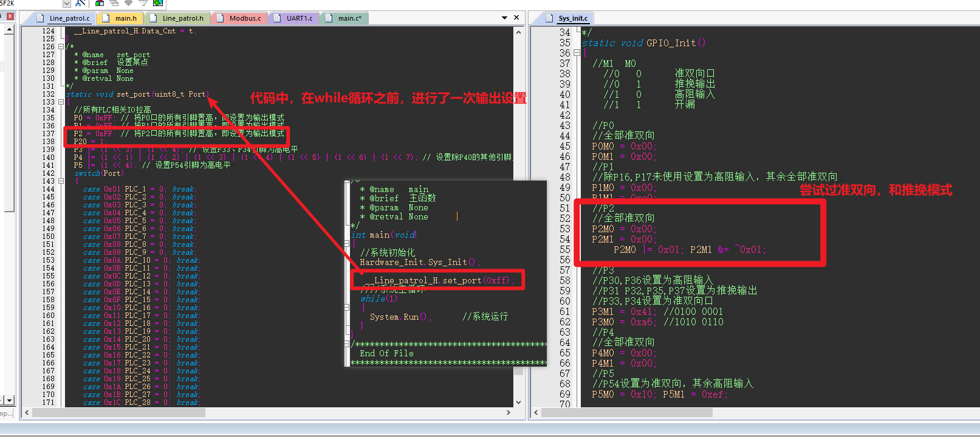
Task: Click line number 61 in Sys_init.c gutter
Action: tap(565, 311)
